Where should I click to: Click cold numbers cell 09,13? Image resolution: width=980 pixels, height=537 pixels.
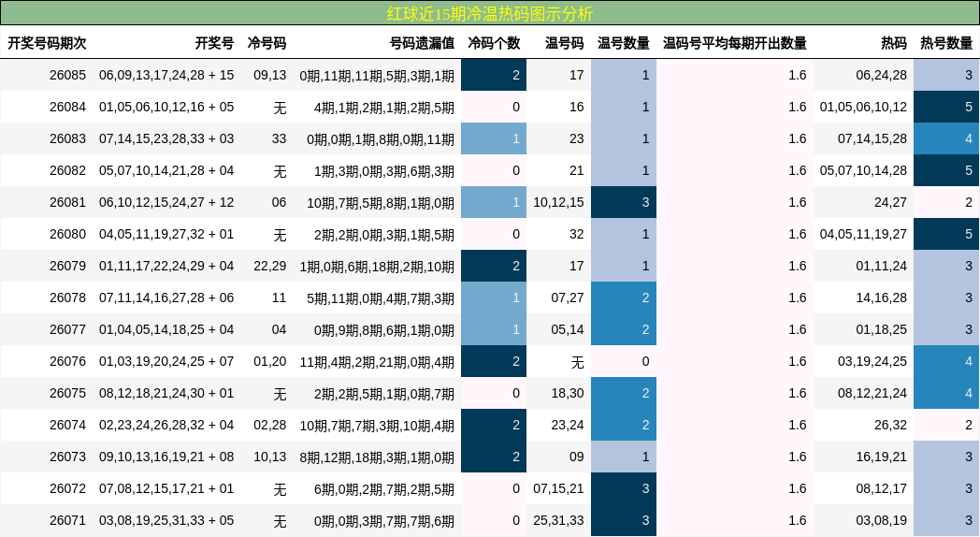coord(270,75)
